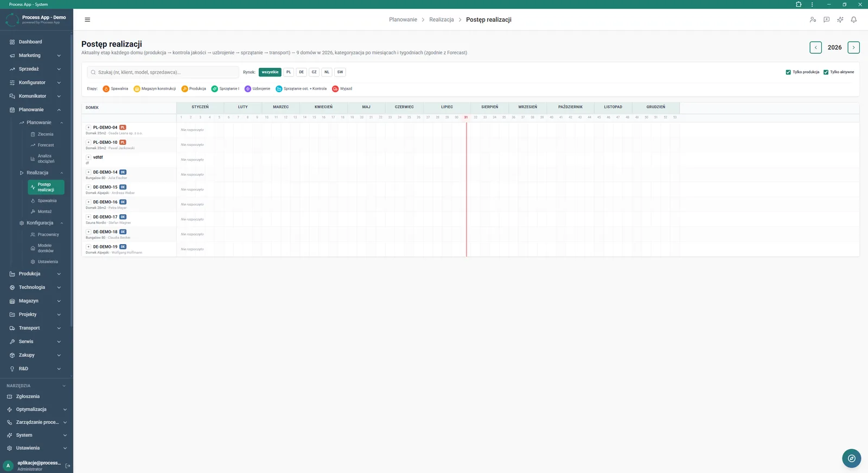Viewport: 868px width, 473px height.
Task: Go to next year button
Action: [853, 48]
